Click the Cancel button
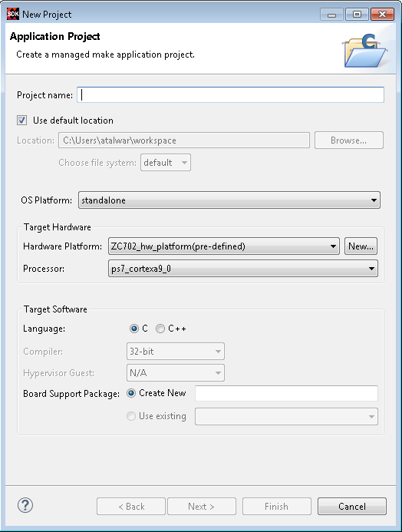The height and width of the screenshot is (532, 402). (x=352, y=507)
